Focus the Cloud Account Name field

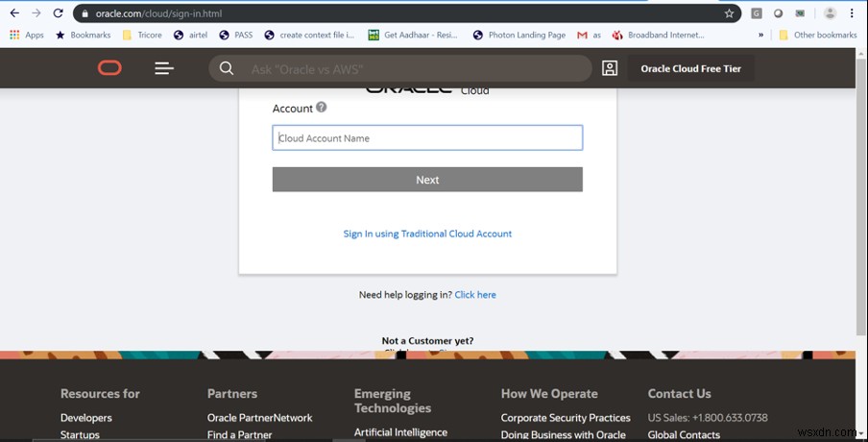tap(427, 138)
